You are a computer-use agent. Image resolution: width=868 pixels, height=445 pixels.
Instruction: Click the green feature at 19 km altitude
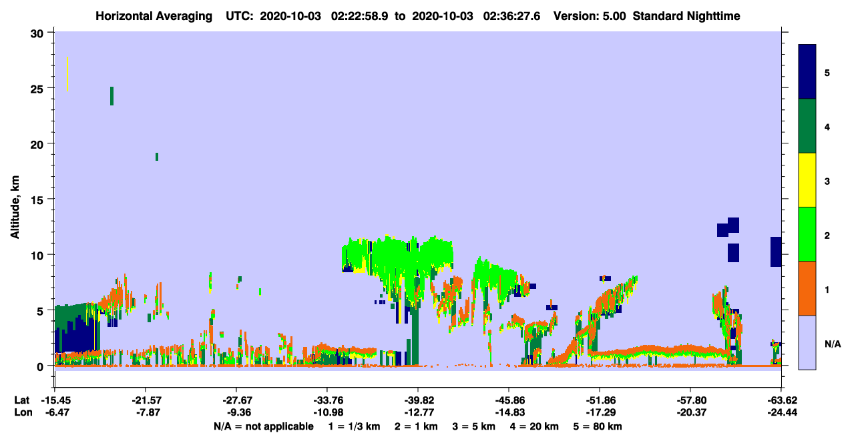(x=157, y=157)
